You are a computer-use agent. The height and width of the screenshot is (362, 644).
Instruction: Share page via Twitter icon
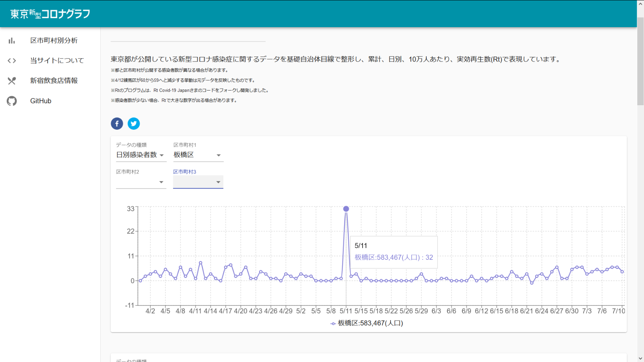134,124
